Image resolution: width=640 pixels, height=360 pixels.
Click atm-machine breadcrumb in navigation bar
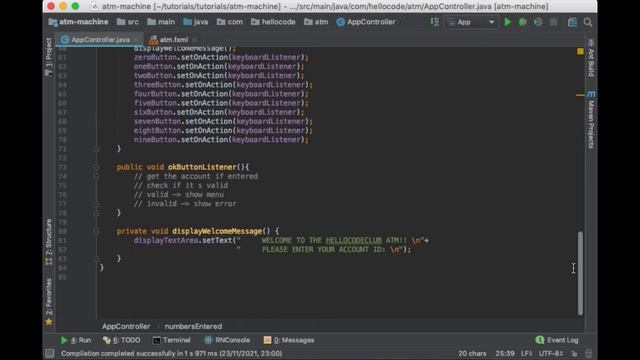[x=78, y=22]
